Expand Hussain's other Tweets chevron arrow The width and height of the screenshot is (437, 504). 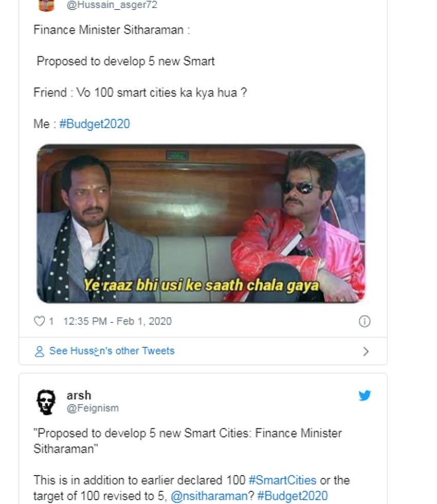point(366,351)
